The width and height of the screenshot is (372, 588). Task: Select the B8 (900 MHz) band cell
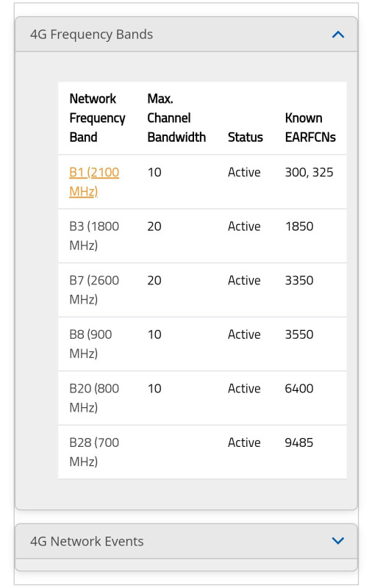[90, 344]
